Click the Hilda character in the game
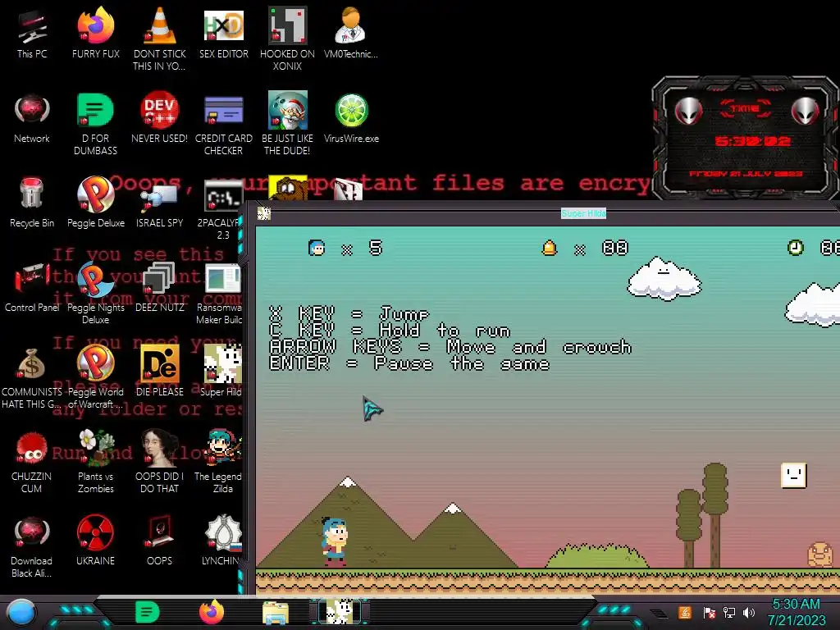 [x=335, y=541]
